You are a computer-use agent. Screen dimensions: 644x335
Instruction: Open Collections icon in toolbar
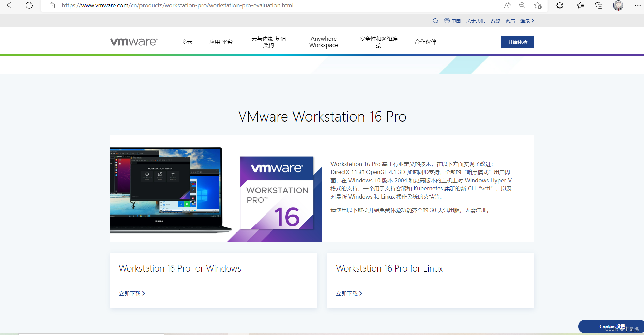point(599,5)
